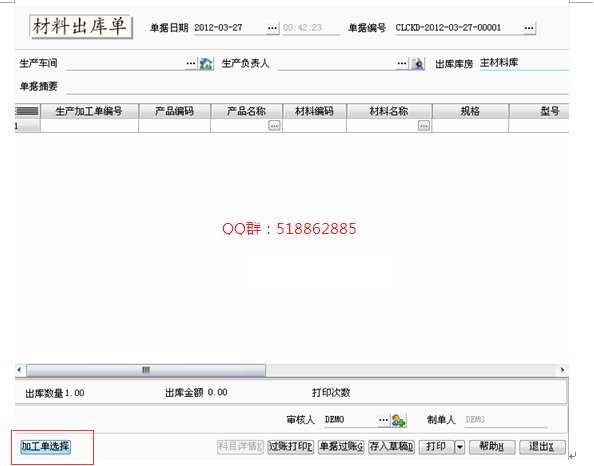Click the grid's top-left select-all corner
Image resolution: width=594 pixels, height=466 pixels.
(27, 111)
